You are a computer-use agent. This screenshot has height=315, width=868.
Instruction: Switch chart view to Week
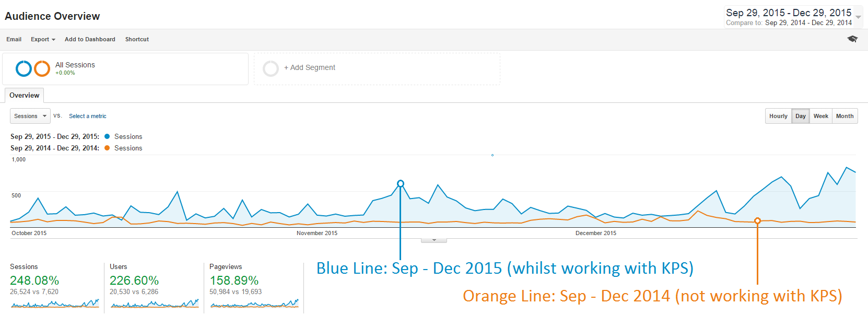click(x=820, y=116)
